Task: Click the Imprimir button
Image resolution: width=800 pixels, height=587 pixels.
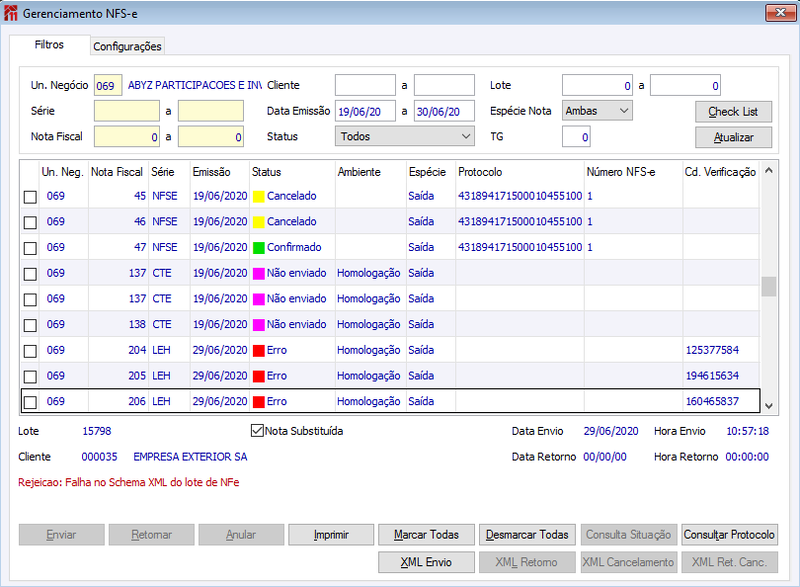Action: pyautogui.click(x=331, y=534)
